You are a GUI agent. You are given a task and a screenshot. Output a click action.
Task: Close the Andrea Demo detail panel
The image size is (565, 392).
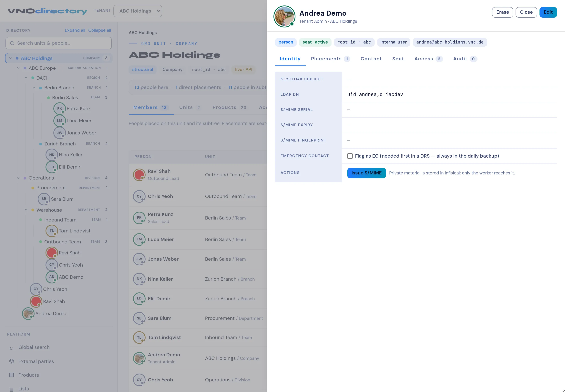click(x=526, y=12)
